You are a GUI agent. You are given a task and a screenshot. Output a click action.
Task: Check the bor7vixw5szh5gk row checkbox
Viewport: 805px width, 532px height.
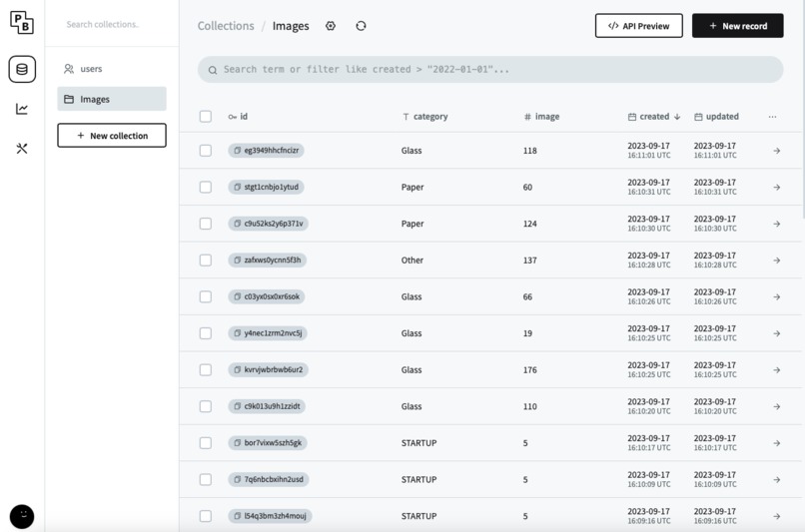[x=206, y=443]
